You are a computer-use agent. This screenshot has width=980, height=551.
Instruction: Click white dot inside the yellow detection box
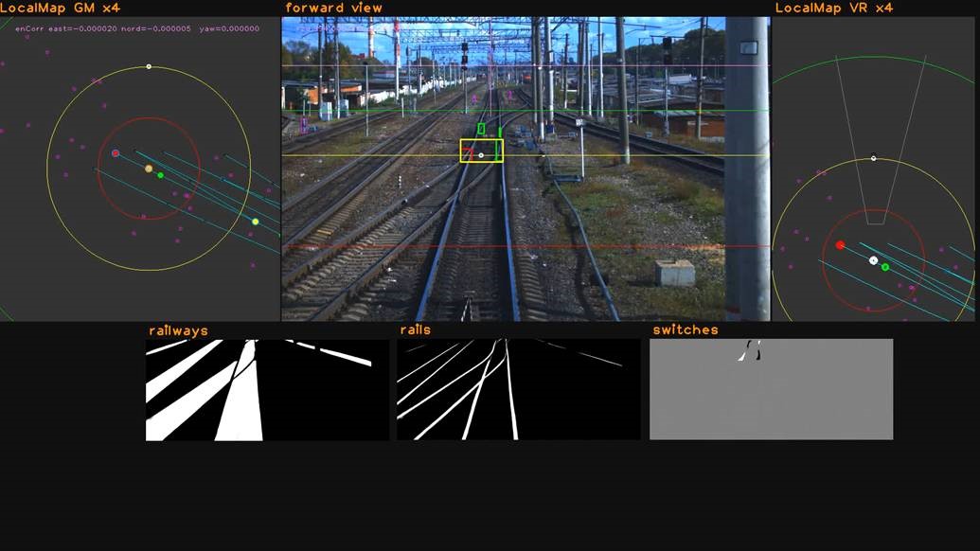(481, 155)
